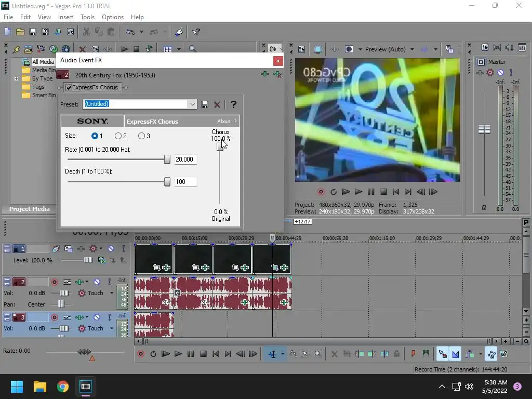
Task: Open the View menu
Action: click(x=44, y=17)
